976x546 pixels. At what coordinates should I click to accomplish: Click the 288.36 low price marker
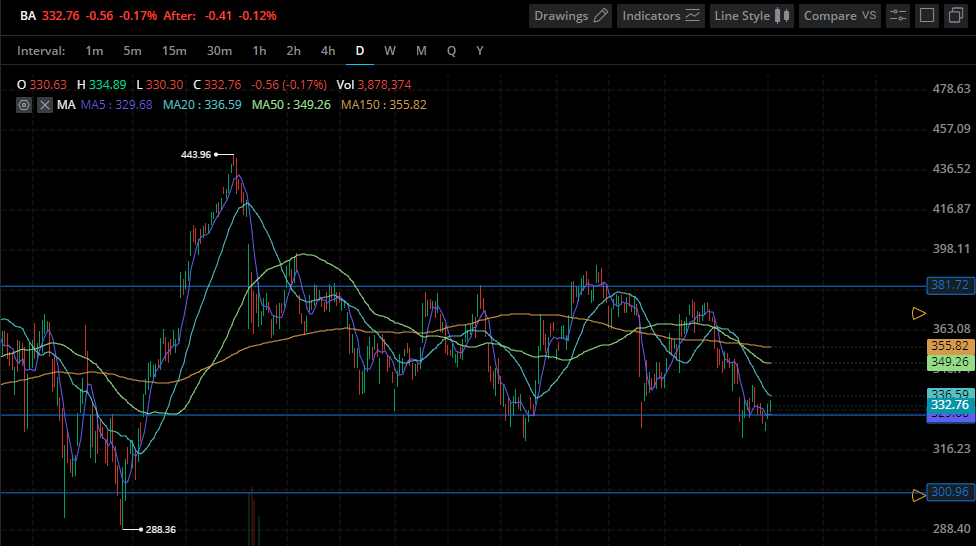pos(161,530)
